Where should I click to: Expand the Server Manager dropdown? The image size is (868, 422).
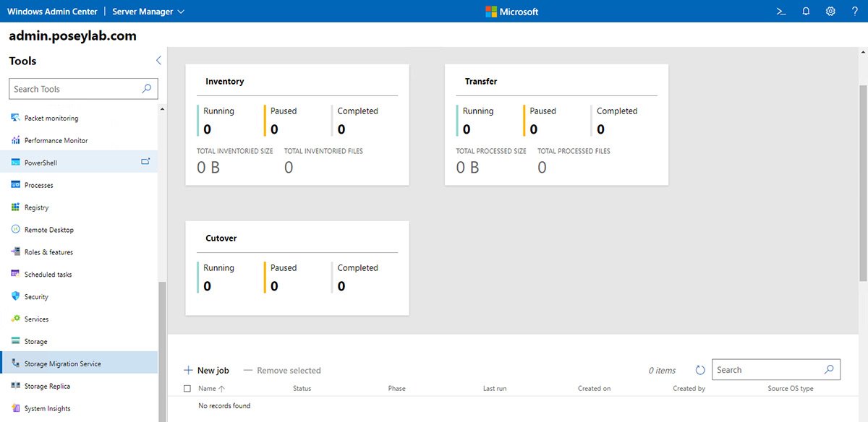(148, 12)
